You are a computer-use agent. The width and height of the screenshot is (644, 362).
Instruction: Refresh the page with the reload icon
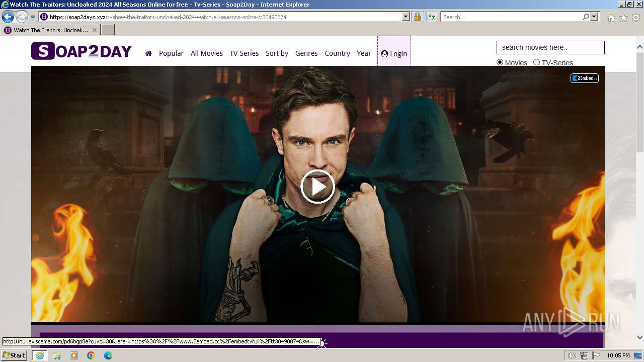point(431,17)
